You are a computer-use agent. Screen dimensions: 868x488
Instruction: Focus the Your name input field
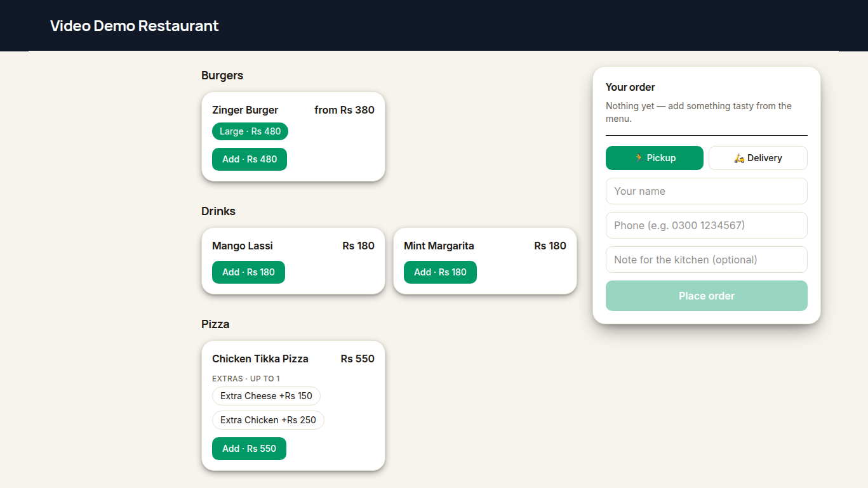pos(707,191)
